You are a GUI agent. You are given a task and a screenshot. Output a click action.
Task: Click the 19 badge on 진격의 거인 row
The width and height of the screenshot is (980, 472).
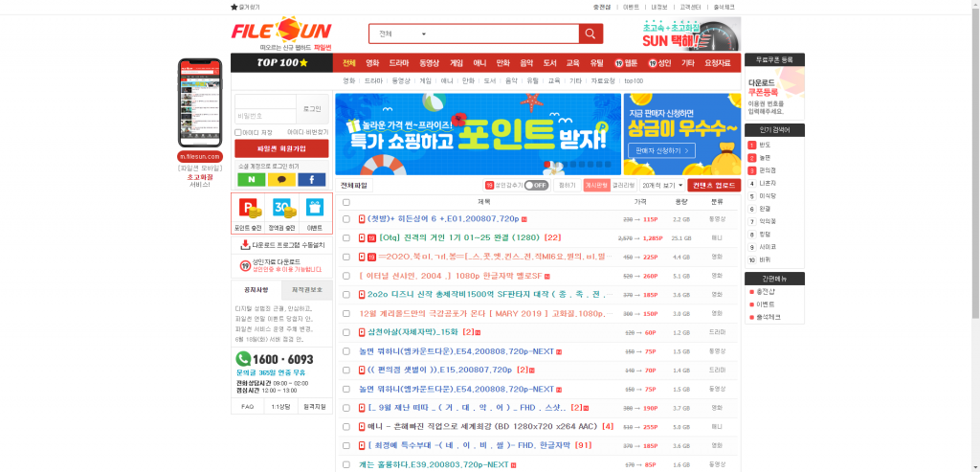(371, 238)
